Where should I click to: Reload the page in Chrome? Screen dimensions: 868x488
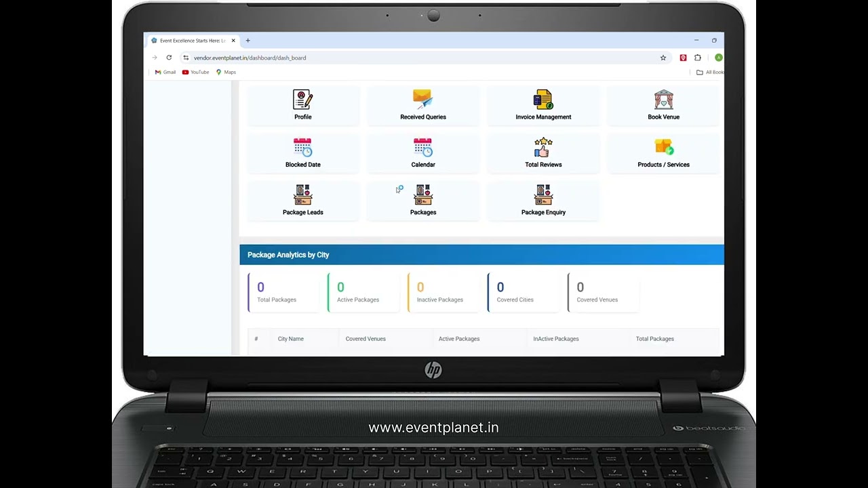pos(169,58)
